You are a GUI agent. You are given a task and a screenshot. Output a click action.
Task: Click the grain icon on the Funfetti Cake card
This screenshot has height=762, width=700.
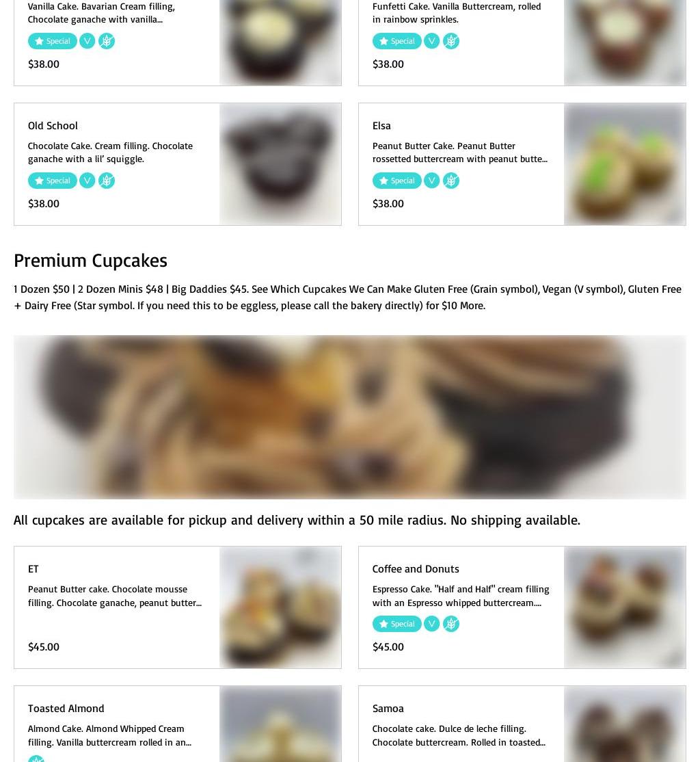point(450,41)
